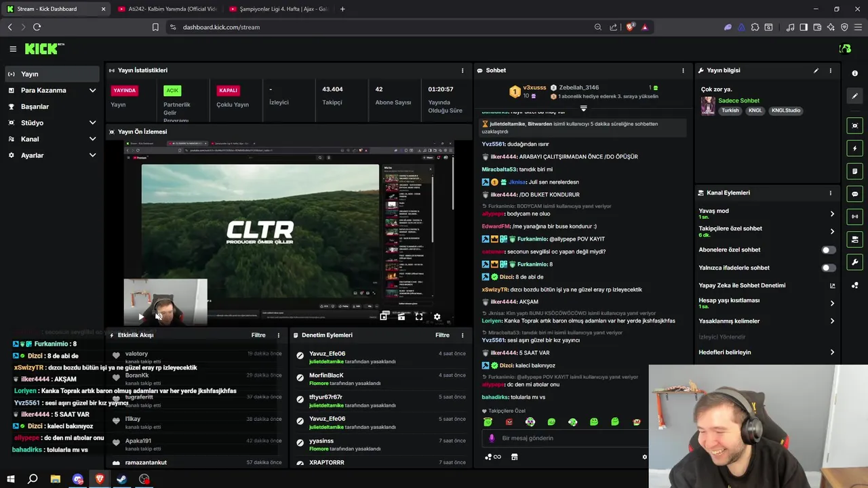Select Yayın in left sidebar

pos(53,74)
